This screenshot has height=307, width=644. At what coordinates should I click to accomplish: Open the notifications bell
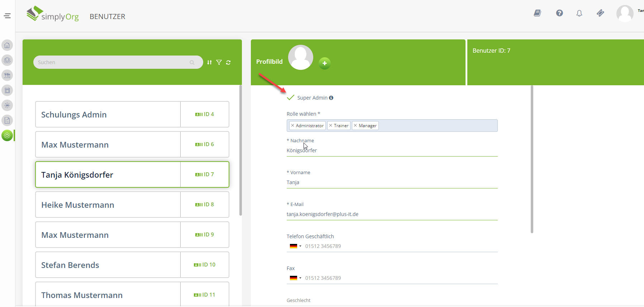point(579,13)
